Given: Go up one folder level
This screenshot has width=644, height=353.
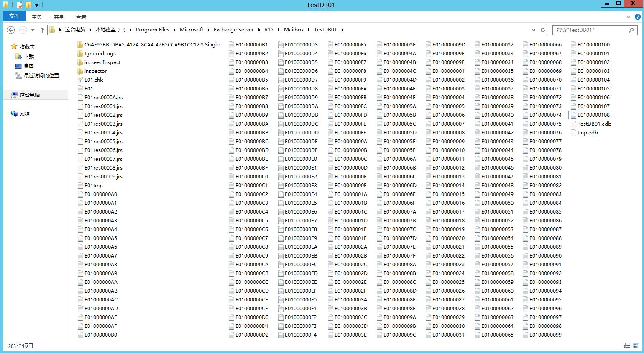Looking at the screenshot, I should [x=42, y=30].
